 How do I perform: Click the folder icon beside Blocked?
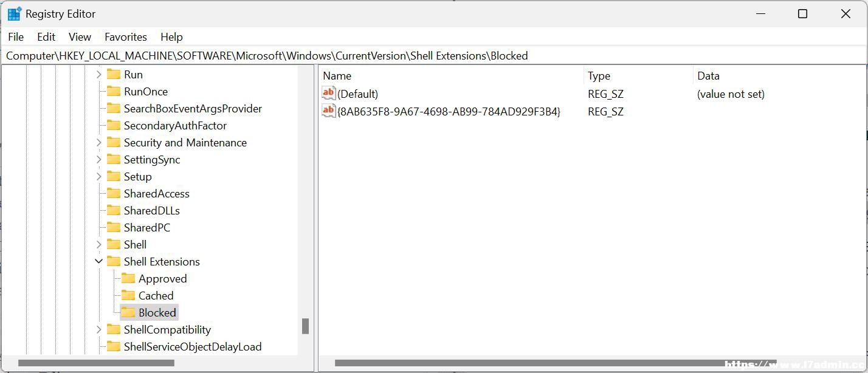128,312
